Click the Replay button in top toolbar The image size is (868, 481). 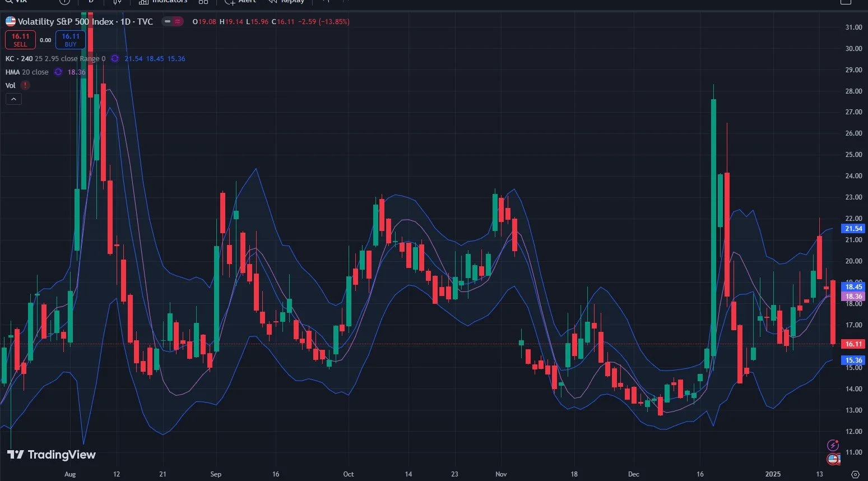click(x=286, y=2)
